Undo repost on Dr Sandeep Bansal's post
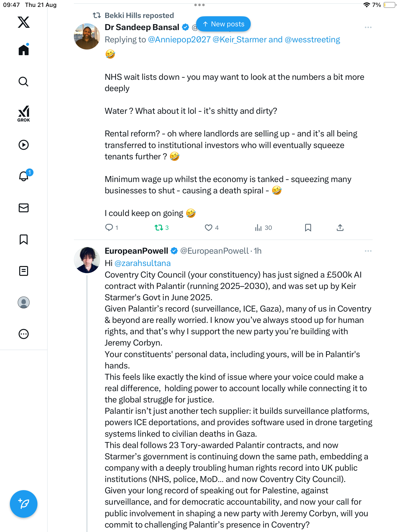 click(x=159, y=228)
